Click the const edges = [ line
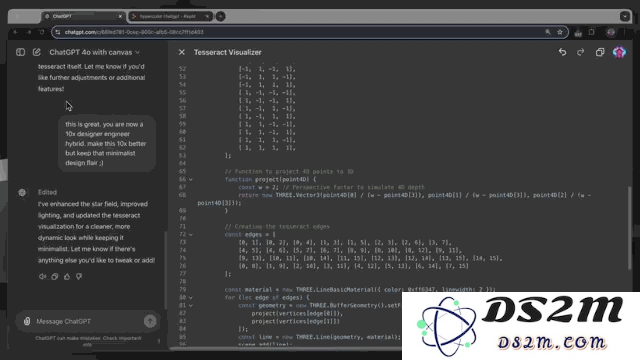Screen dimensions: 640x360 click(250, 234)
